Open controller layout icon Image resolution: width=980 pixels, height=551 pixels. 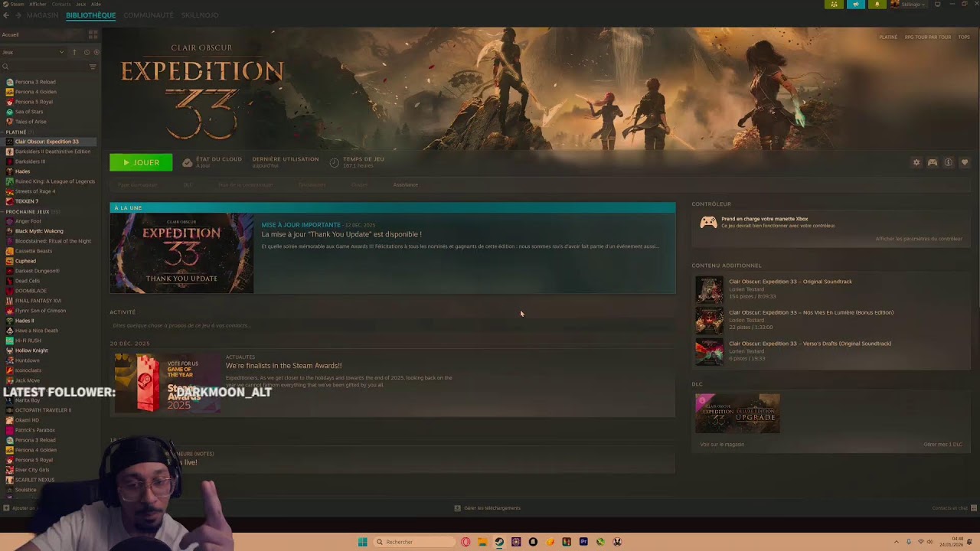point(932,162)
